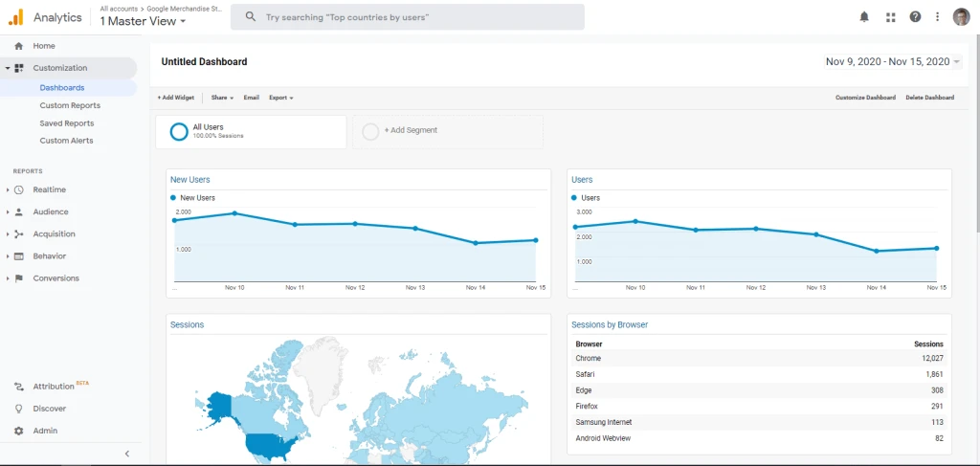
Task: Open the Share dropdown
Action: click(x=222, y=98)
